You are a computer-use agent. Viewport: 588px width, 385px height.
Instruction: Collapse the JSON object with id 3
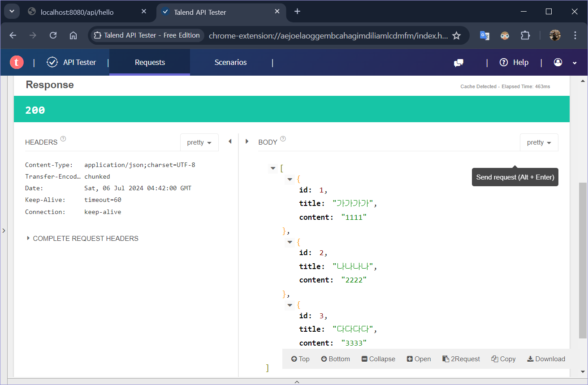(290, 305)
